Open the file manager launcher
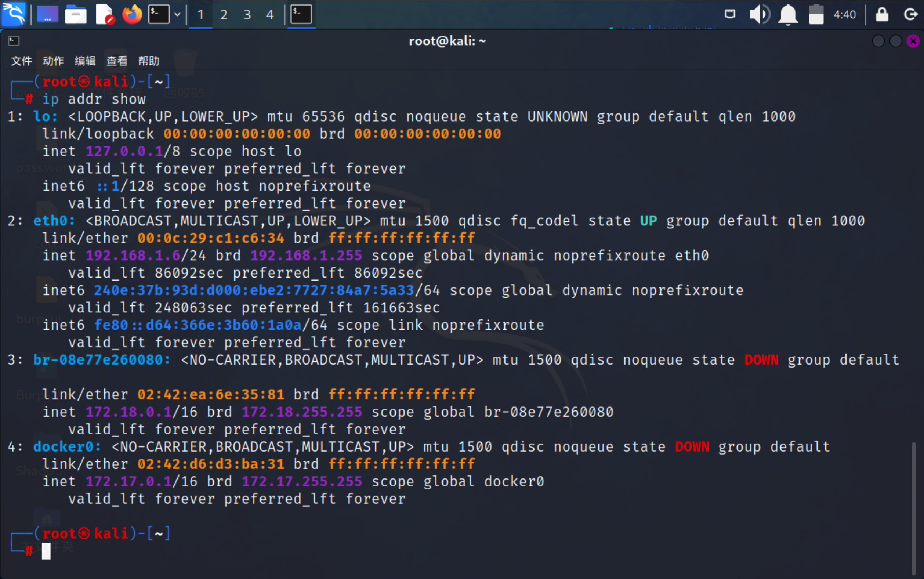The height and width of the screenshot is (579, 924). 76,15
